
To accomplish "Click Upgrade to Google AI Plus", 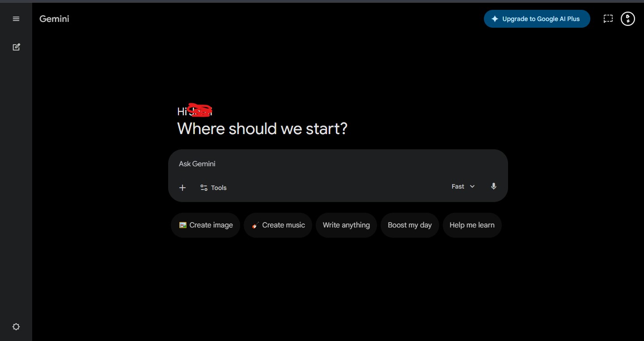I will pyautogui.click(x=537, y=19).
